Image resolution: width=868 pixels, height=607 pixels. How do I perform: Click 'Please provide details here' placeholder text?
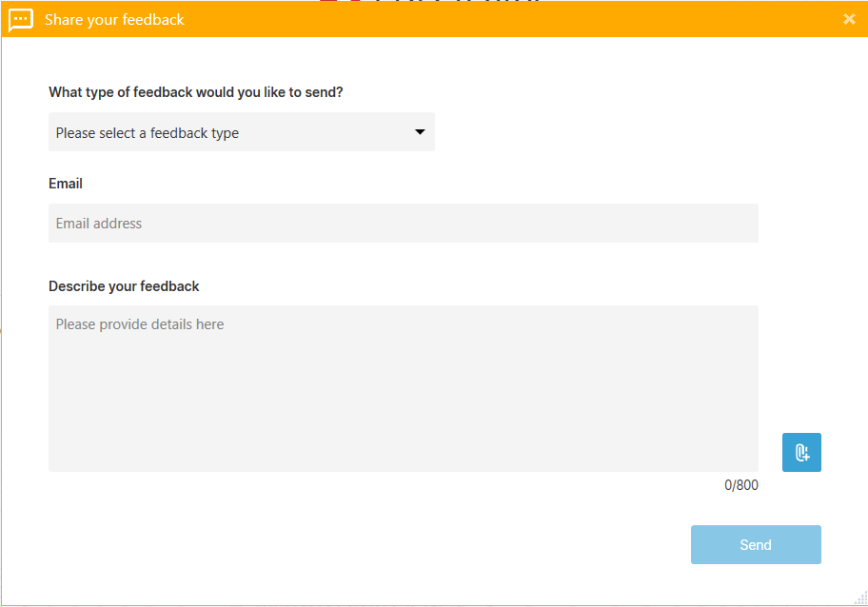140,324
